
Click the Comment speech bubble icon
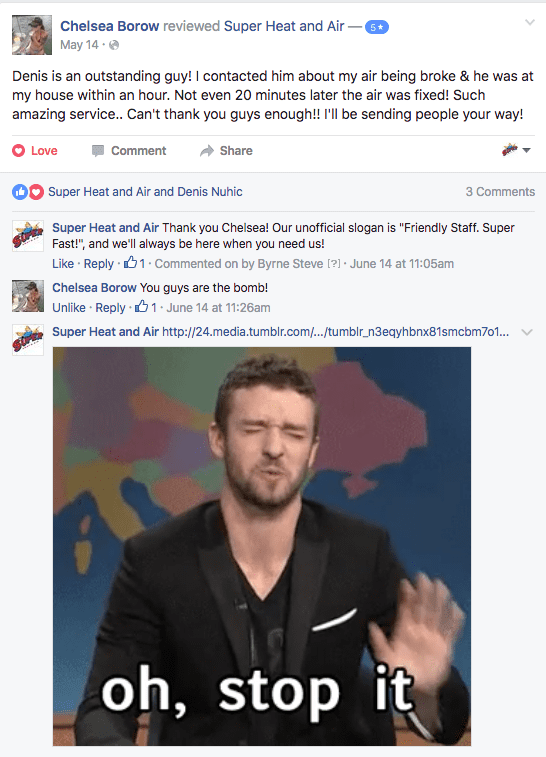tap(98, 151)
